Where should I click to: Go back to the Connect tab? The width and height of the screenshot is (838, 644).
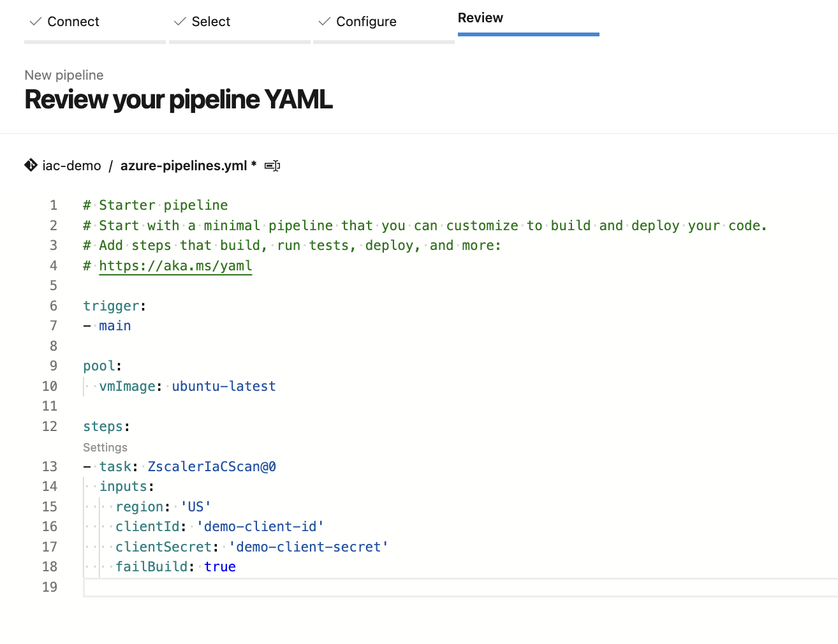[73, 22]
